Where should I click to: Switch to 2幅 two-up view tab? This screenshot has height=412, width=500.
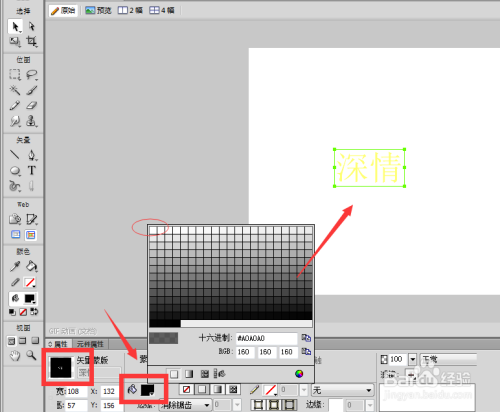[130, 10]
